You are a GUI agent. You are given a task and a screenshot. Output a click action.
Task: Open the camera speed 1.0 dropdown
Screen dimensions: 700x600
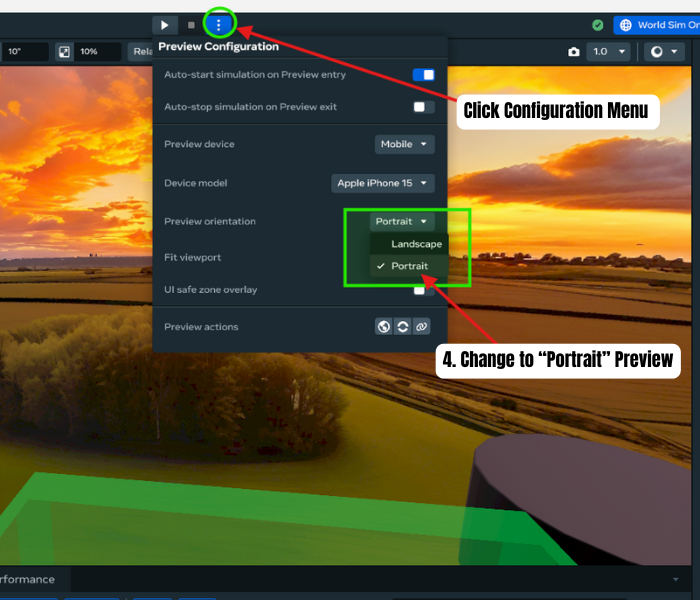click(608, 52)
